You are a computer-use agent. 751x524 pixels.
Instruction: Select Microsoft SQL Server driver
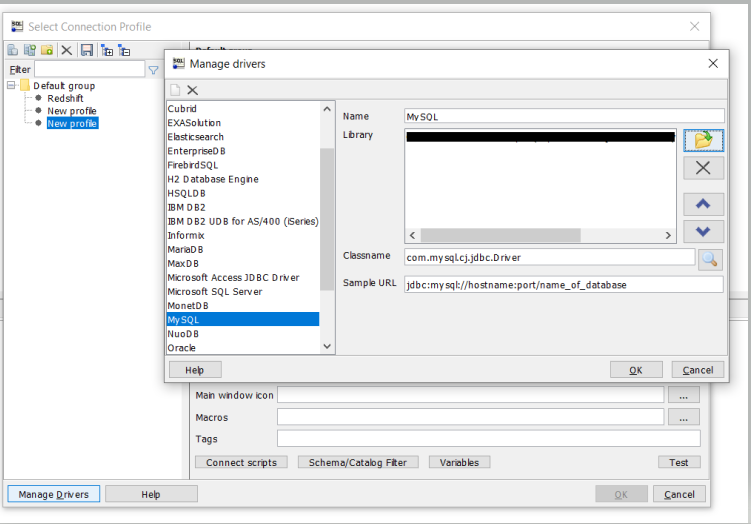point(214,291)
